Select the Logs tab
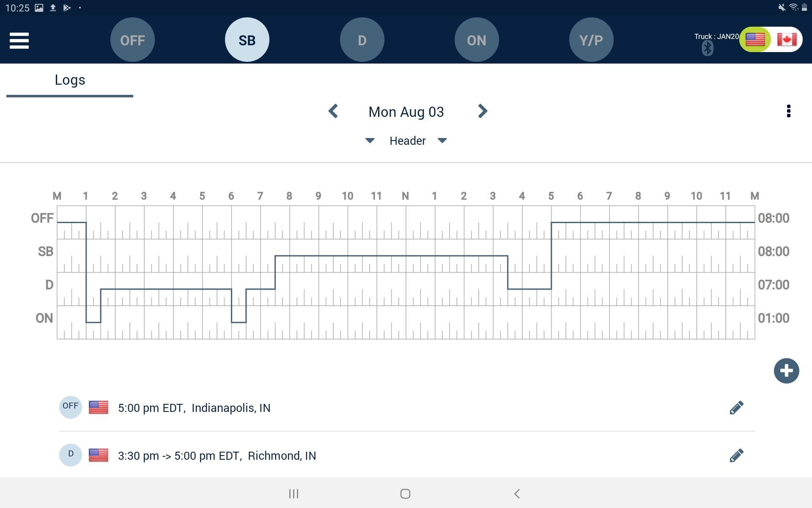Screen dimensions: 812x508 pos(70,80)
